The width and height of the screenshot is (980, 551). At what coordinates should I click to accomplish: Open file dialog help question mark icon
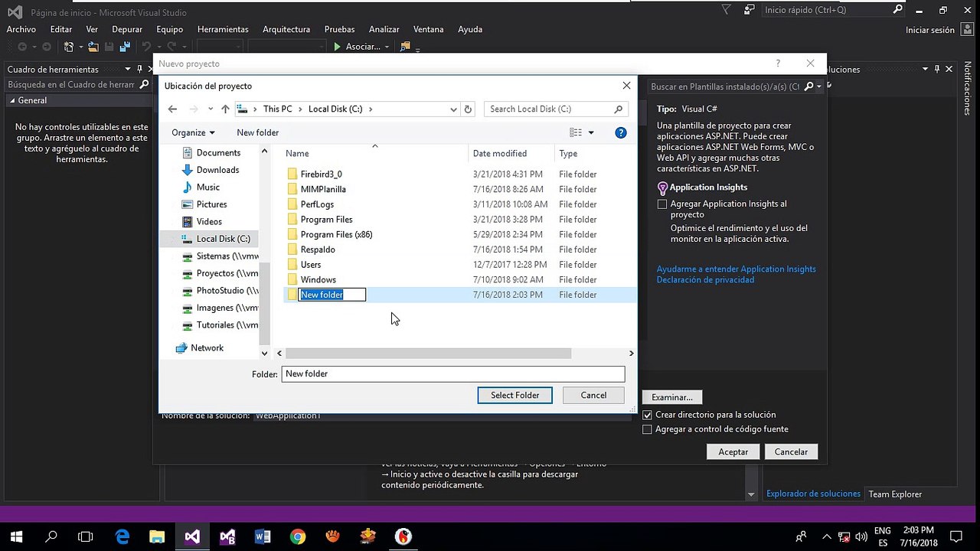(x=621, y=132)
